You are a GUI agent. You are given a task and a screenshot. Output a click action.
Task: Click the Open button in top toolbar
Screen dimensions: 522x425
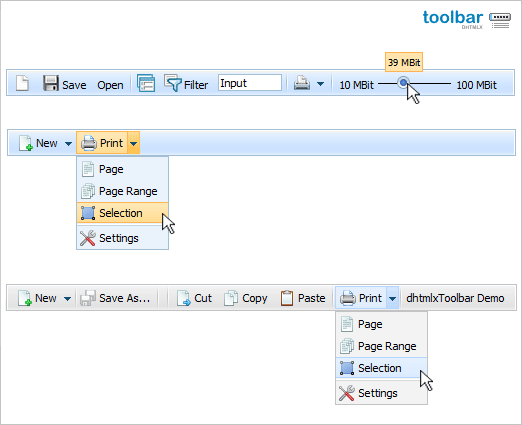click(110, 85)
